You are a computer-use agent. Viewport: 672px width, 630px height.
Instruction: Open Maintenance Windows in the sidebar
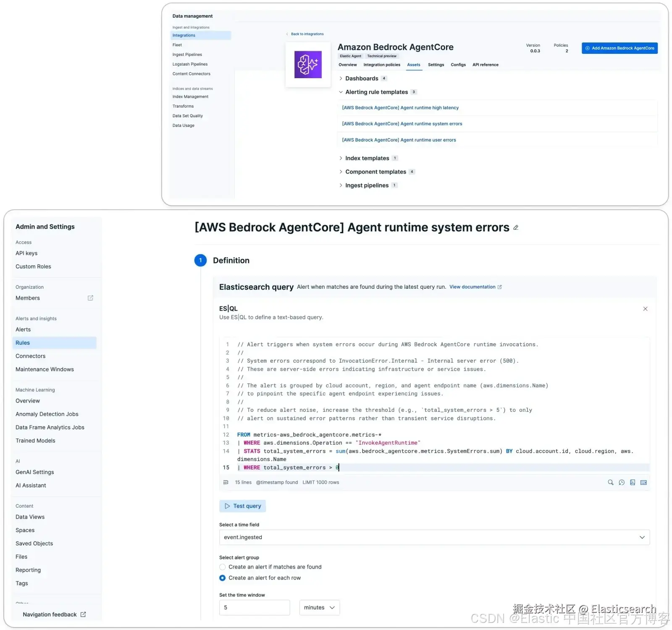[45, 369]
